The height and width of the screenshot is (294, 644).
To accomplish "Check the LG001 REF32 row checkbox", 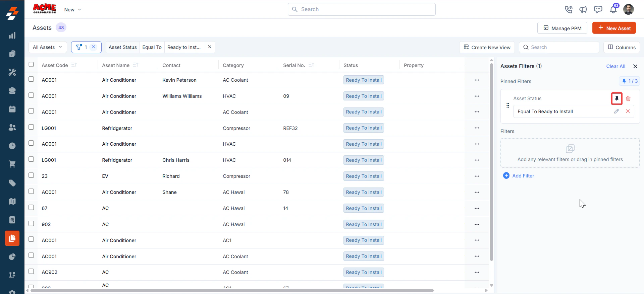I will click(31, 127).
